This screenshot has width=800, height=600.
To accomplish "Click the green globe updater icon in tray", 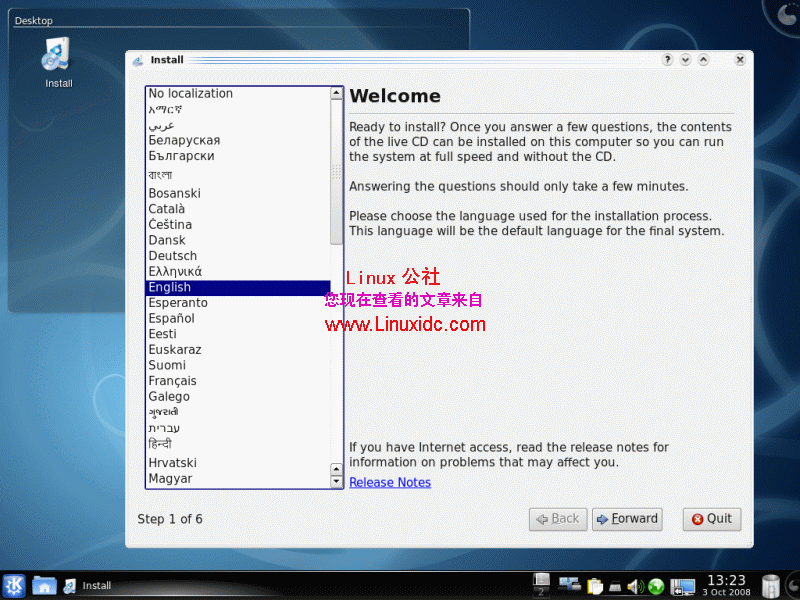I will pyautogui.click(x=656, y=586).
